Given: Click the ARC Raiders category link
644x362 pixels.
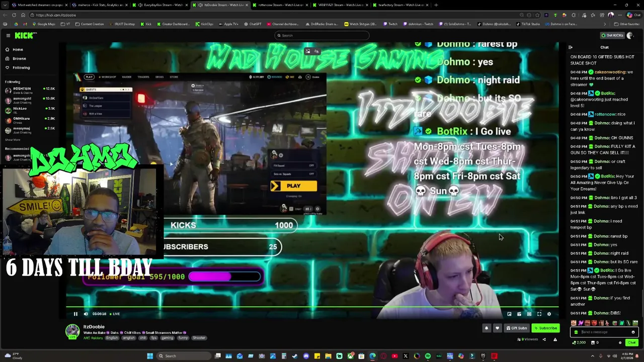Looking at the screenshot, I should point(94,338).
